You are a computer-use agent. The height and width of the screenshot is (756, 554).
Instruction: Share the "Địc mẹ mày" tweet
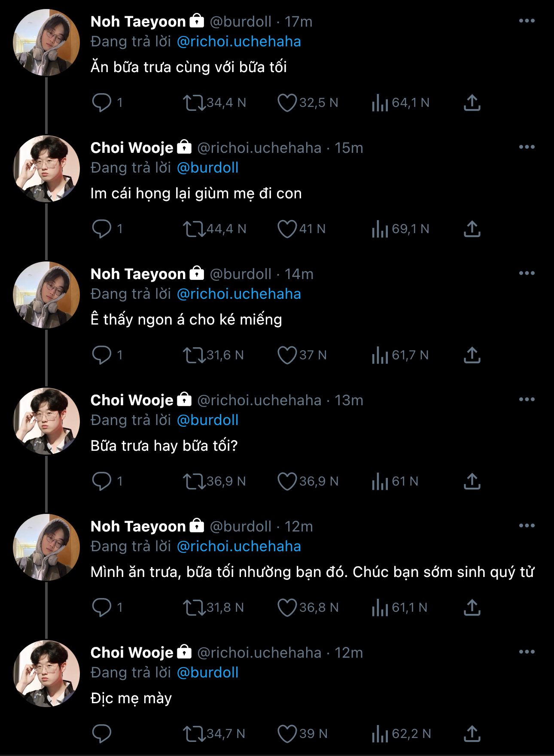pos(472,734)
